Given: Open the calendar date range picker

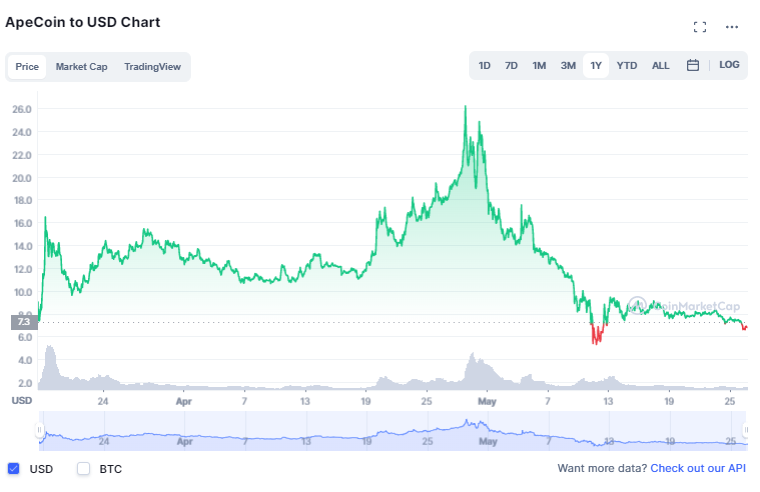Looking at the screenshot, I should pyautogui.click(x=693, y=65).
